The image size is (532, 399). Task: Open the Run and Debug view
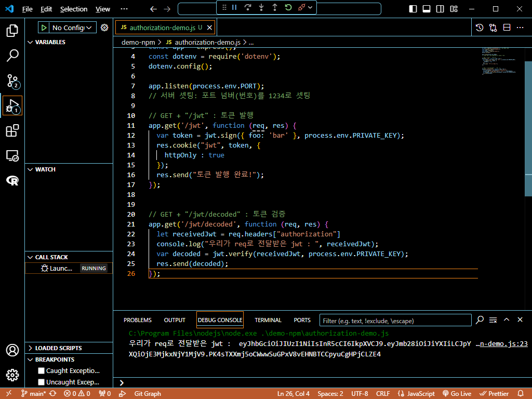coord(12,105)
